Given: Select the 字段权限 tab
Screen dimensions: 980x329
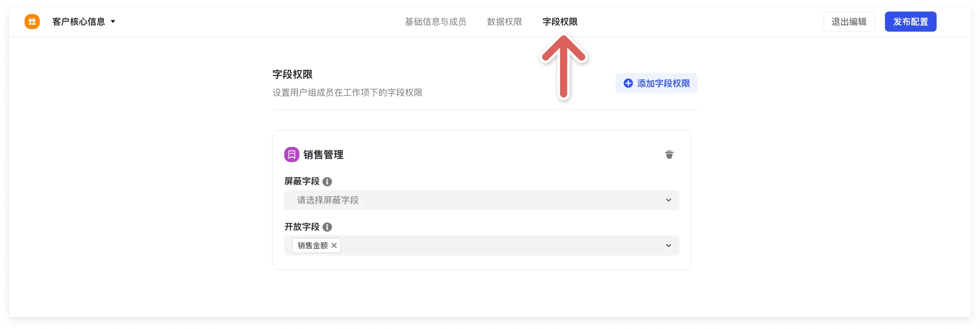Looking at the screenshot, I should point(560,22).
